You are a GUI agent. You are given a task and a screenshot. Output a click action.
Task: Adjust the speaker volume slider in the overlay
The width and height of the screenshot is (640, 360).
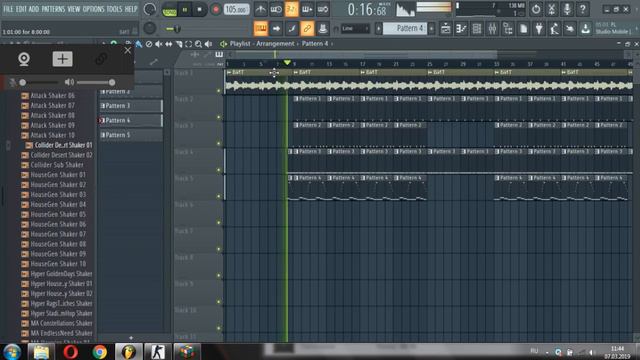coord(95,82)
